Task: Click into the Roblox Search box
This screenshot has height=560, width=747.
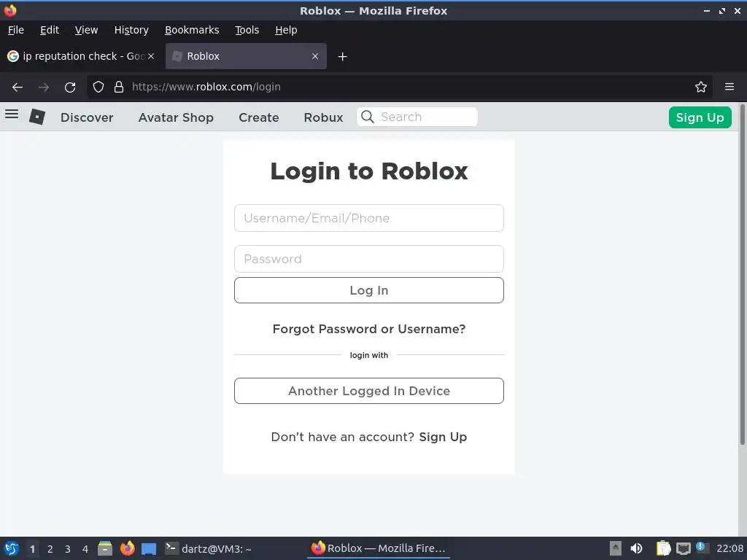Action: click(417, 117)
